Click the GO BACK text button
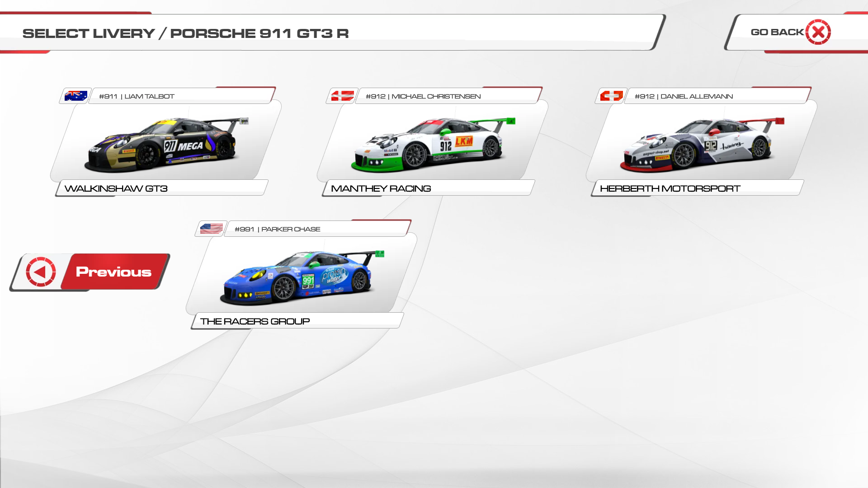 [x=777, y=32]
